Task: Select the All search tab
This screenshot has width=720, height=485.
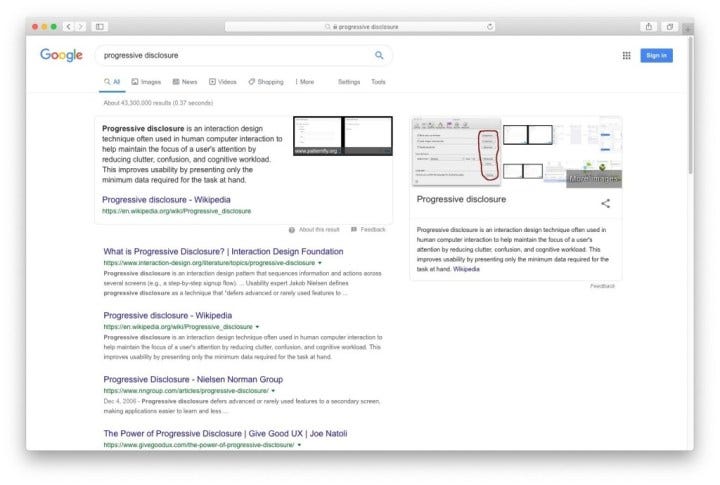Action: coord(112,82)
